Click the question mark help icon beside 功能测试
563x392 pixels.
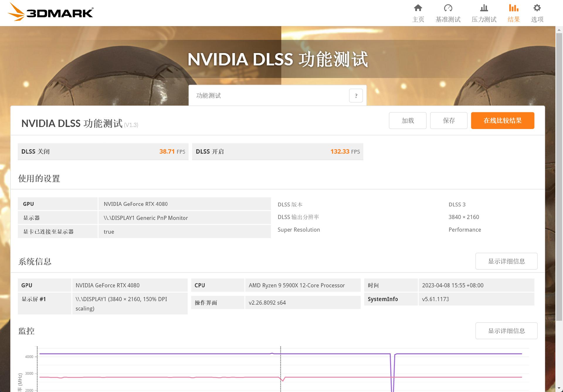coord(356,96)
